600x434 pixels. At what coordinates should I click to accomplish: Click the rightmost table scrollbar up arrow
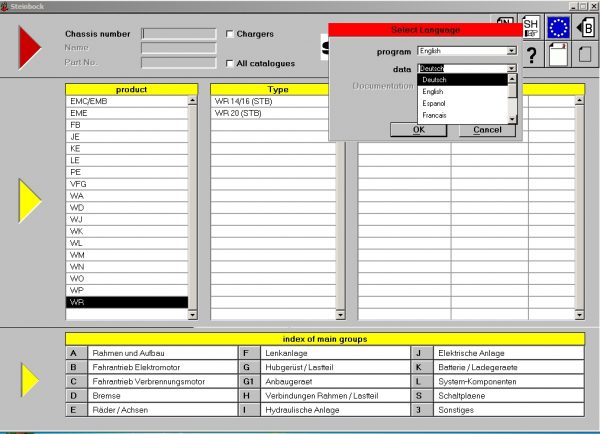click(x=579, y=100)
